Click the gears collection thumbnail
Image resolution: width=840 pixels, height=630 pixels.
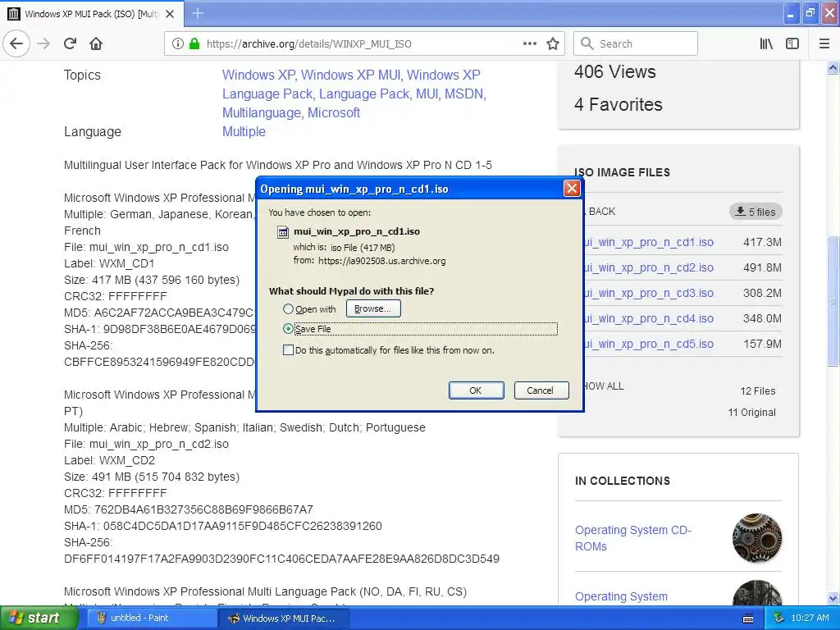tap(757, 538)
